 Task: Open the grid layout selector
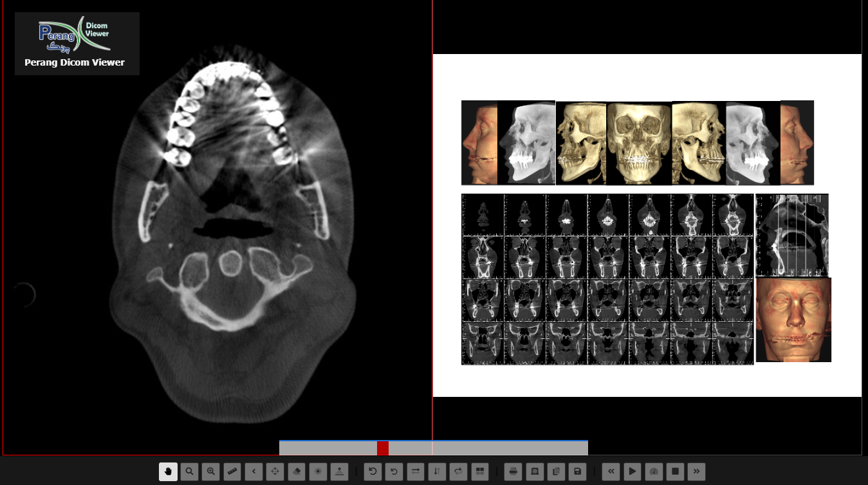click(479, 471)
